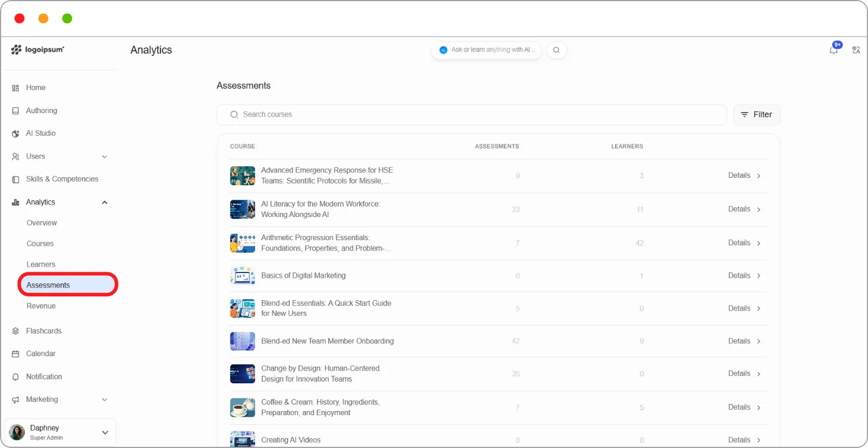
Task: Open the Revenue submenu item
Action: pos(41,306)
